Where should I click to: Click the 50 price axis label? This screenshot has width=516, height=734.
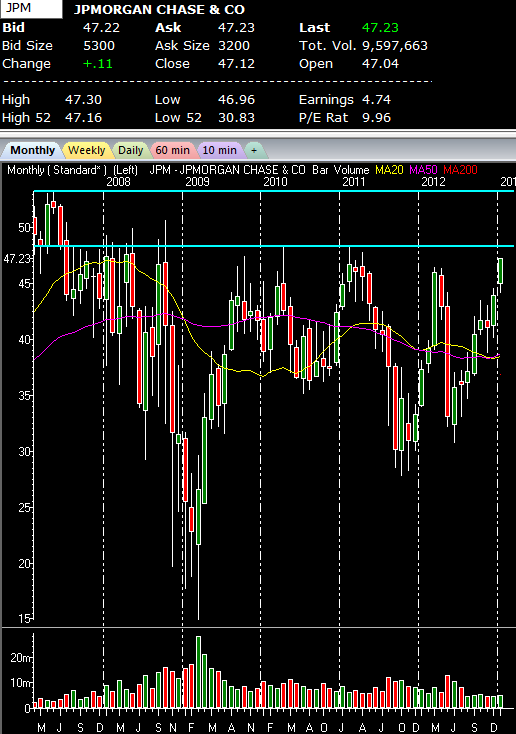24,228
